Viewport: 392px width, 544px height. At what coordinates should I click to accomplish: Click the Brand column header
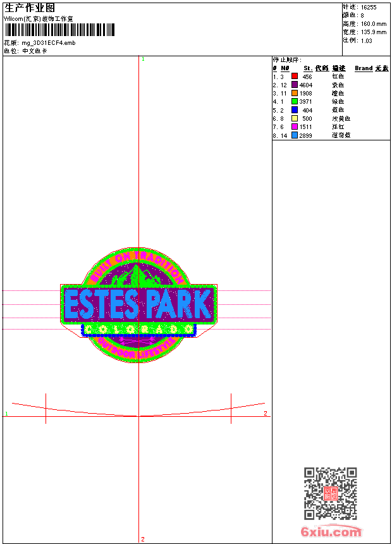point(364,68)
